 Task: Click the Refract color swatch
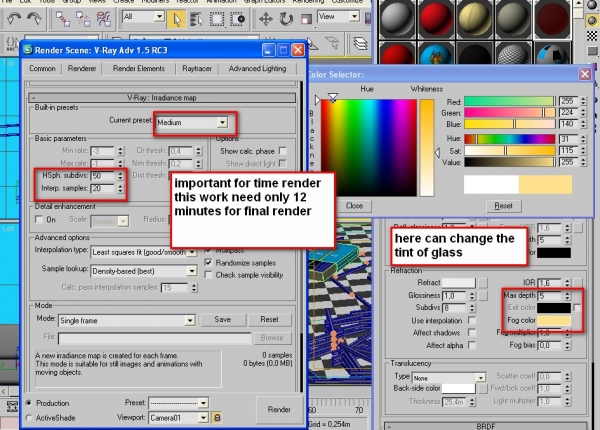point(458,283)
